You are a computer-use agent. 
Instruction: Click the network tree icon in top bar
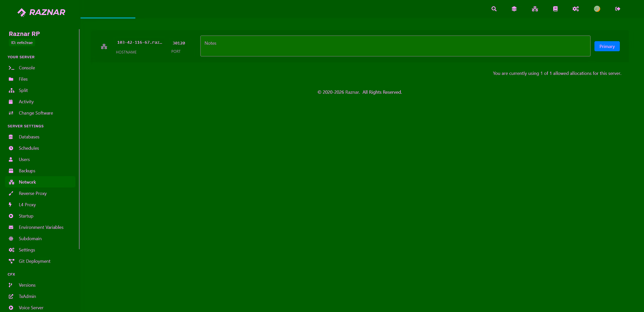point(535,9)
